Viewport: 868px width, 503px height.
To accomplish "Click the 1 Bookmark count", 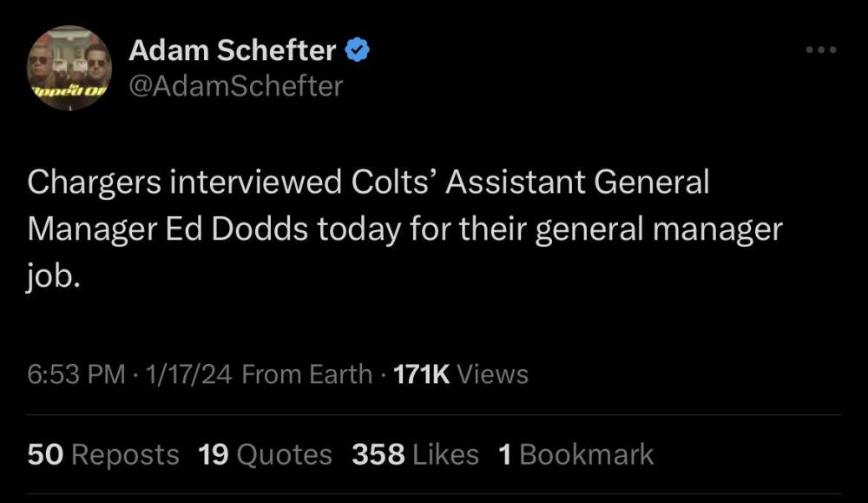I will click(575, 453).
